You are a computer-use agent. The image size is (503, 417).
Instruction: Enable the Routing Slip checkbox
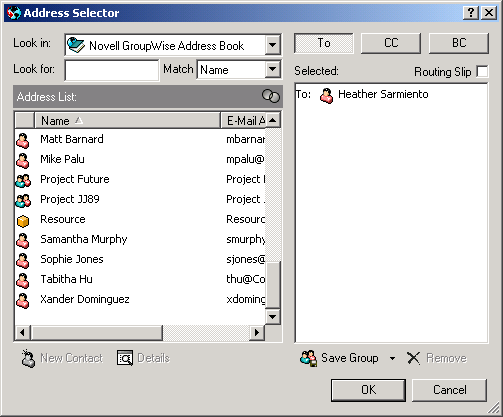click(x=482, y=71)
